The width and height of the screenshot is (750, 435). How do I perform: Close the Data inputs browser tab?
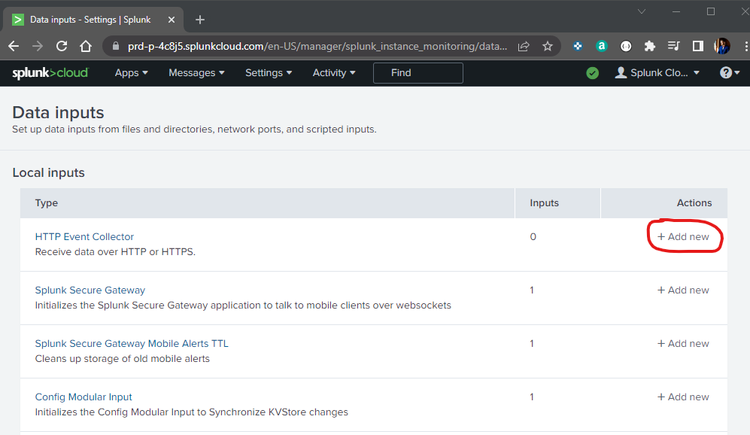[x=171, y=19]
